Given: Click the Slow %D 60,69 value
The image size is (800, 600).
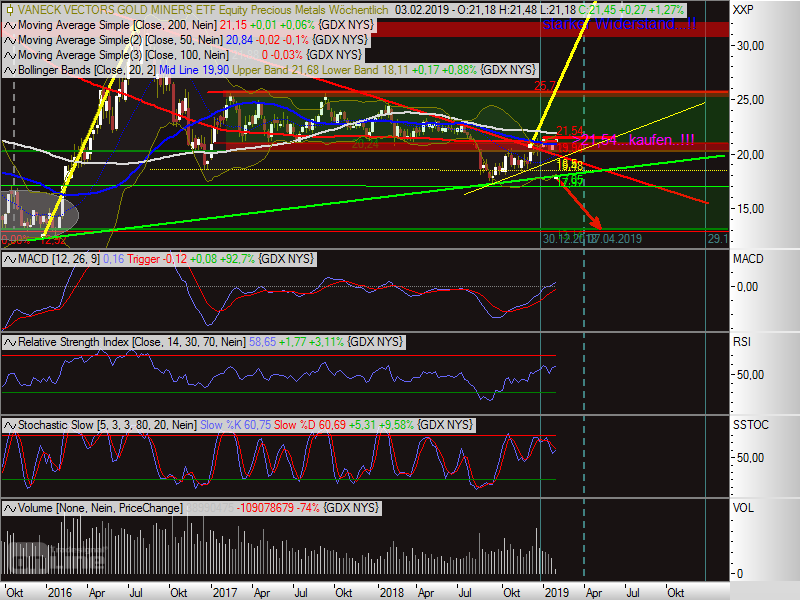Looking at the screenshot, I should (x=310, y=424).
